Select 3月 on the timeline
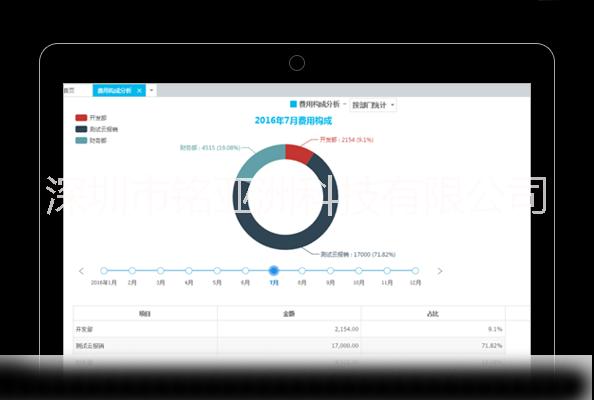This screenshot has height=400, width=594. click(x=160, y=270)
